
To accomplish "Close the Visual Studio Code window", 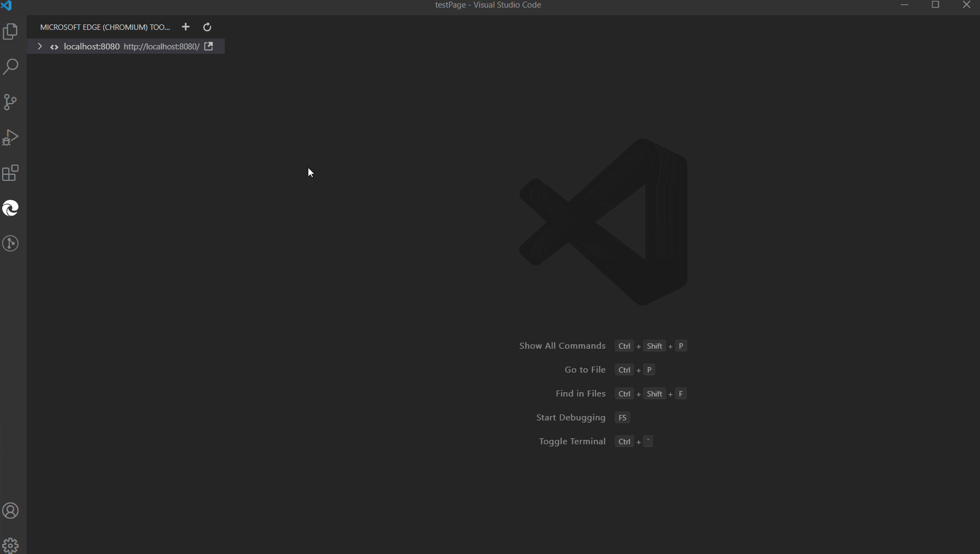I will pyautogui.click(x=966, y=5).
